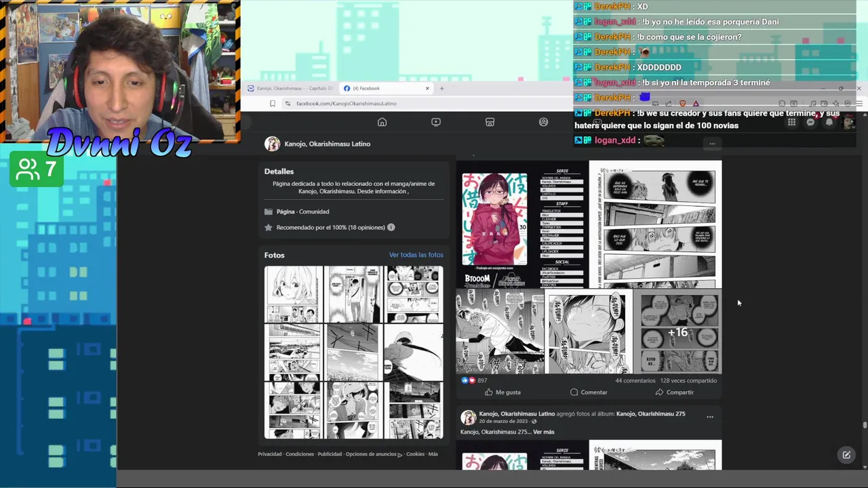Viewport: 868px width, 488px height.
Task: Open a new browser tab
Action: [x=441, y=88]
